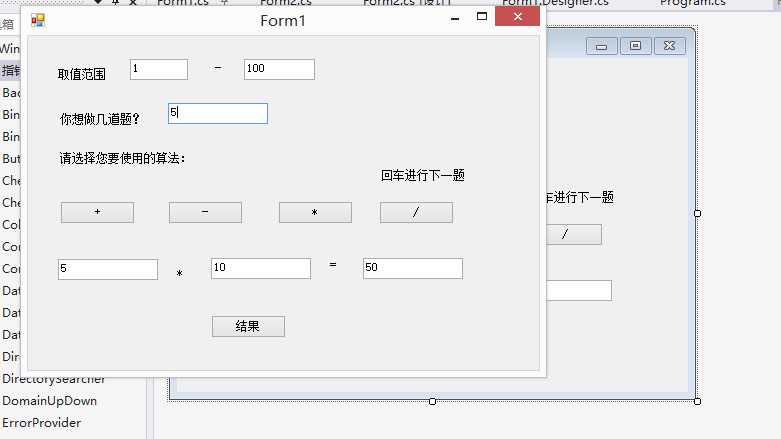Select DomainUpDown in the toolbox

click(x=49, y=401)
